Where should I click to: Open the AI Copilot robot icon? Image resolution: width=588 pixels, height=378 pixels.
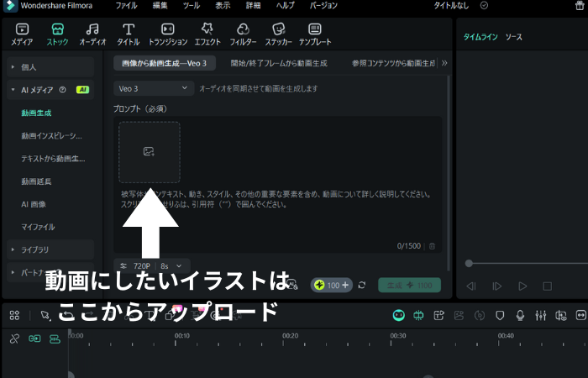click(399, 315)
